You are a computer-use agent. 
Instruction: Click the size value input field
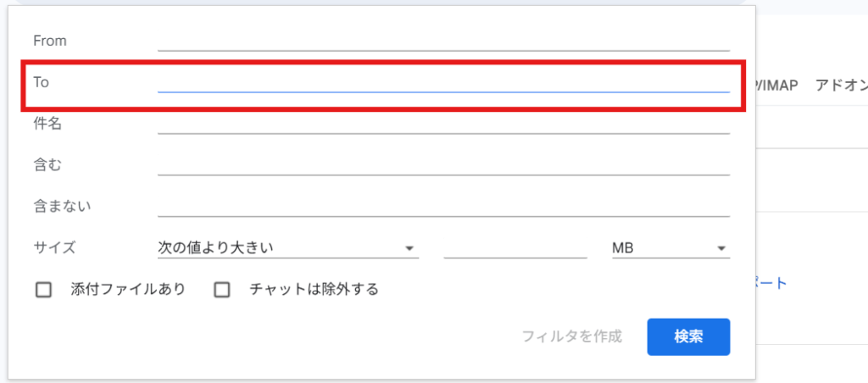[515, 247]
